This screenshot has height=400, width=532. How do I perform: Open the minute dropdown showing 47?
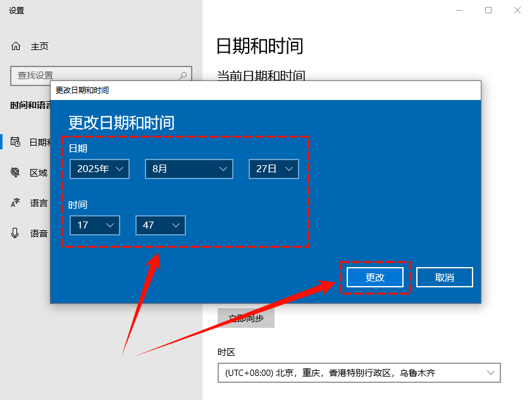pyautogui.click(x=161, y=225)
